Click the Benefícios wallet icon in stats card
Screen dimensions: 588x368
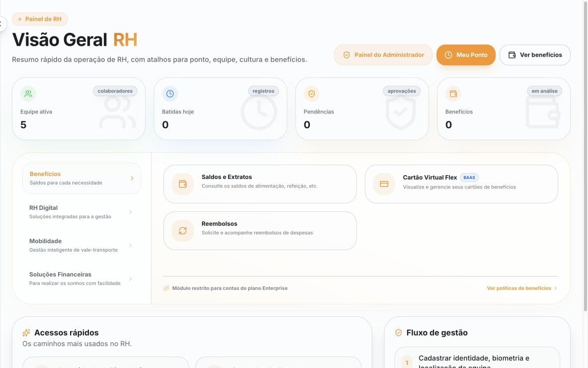click(453, 94)
